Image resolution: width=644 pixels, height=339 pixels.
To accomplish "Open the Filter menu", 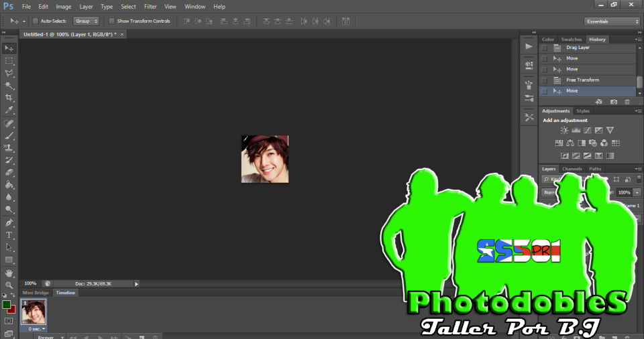I will [x=150, y=7].
